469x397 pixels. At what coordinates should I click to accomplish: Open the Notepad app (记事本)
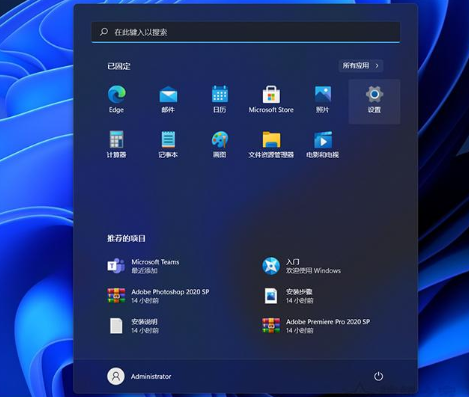tap(168, 139)
